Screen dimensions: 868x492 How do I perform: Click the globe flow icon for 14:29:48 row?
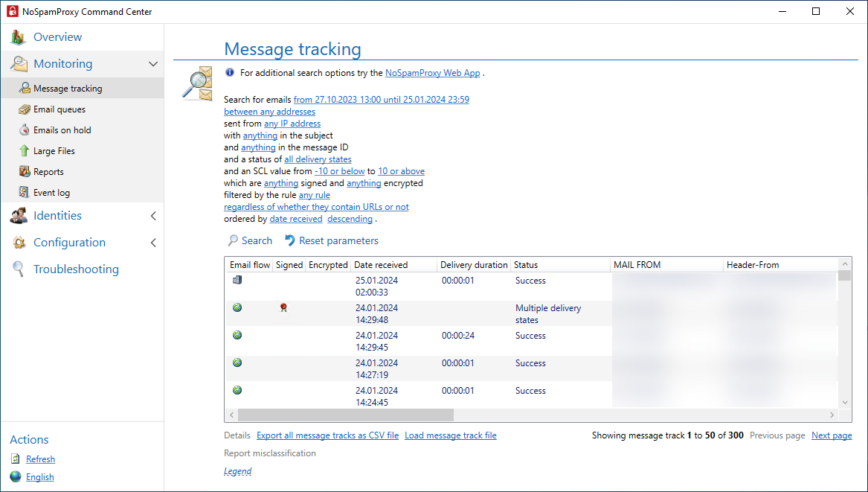click(x=237, y=307)
